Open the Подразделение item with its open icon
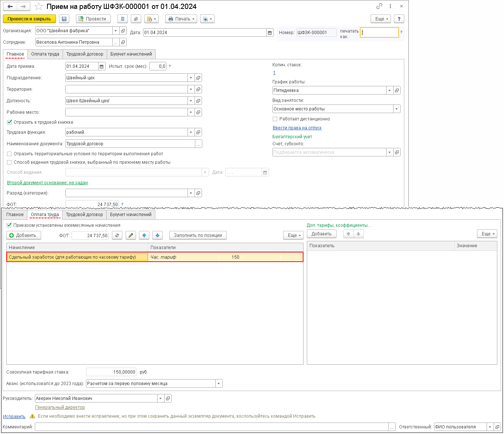Image resolution: width=504 pixels, height=434 pixels. (x=198, y=78)
